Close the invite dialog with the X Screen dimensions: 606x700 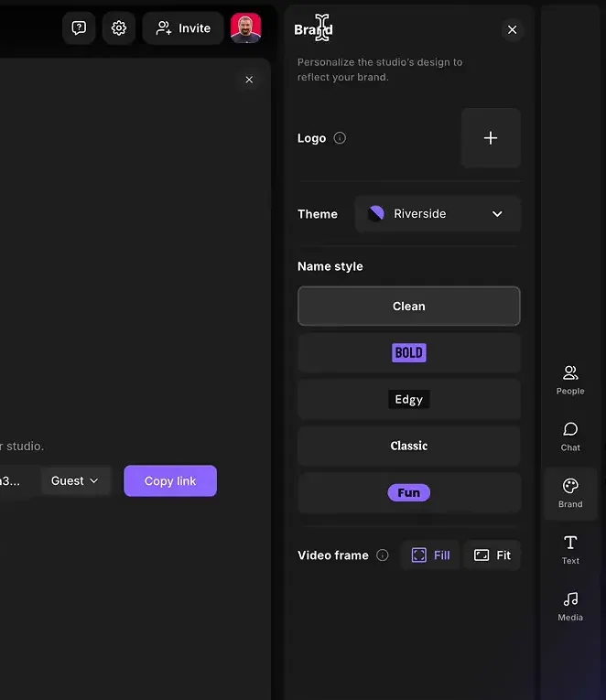[249, 80]
